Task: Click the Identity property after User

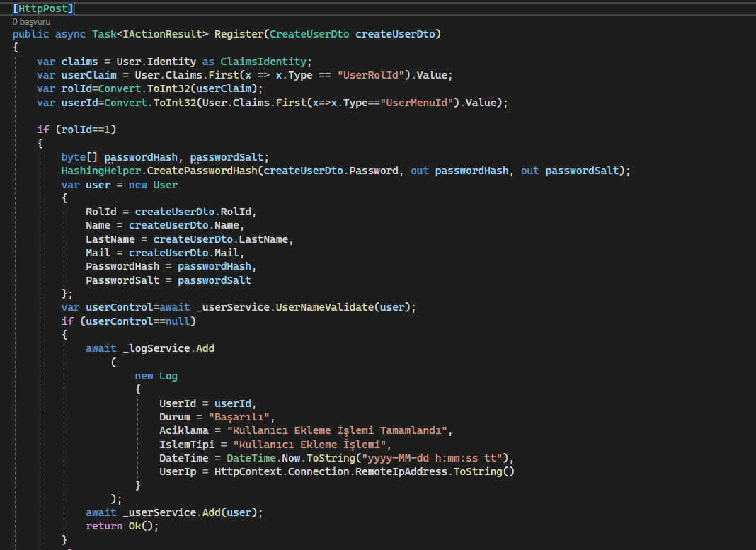Action: point(171,62)
